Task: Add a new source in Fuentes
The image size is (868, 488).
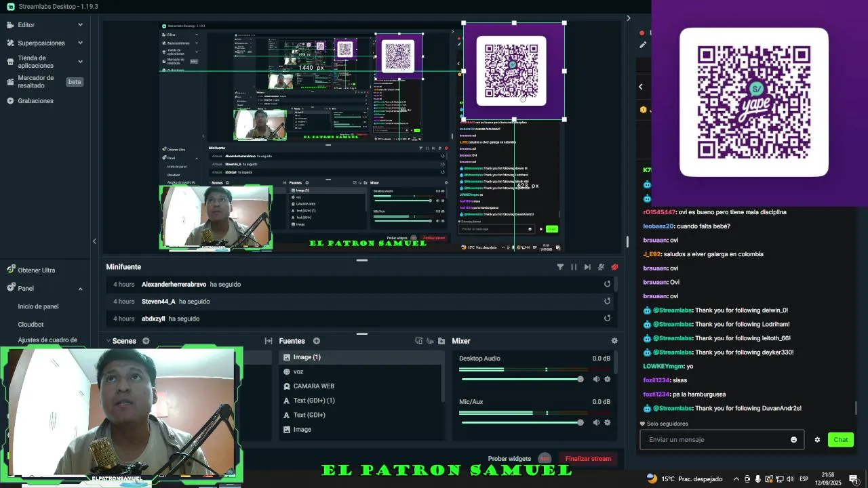Action: pyautogui.click(x=316, y=341)
